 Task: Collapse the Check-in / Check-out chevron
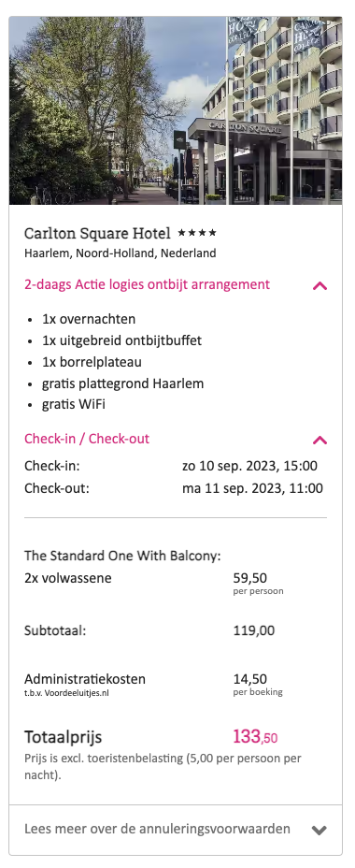coord(319,441)
